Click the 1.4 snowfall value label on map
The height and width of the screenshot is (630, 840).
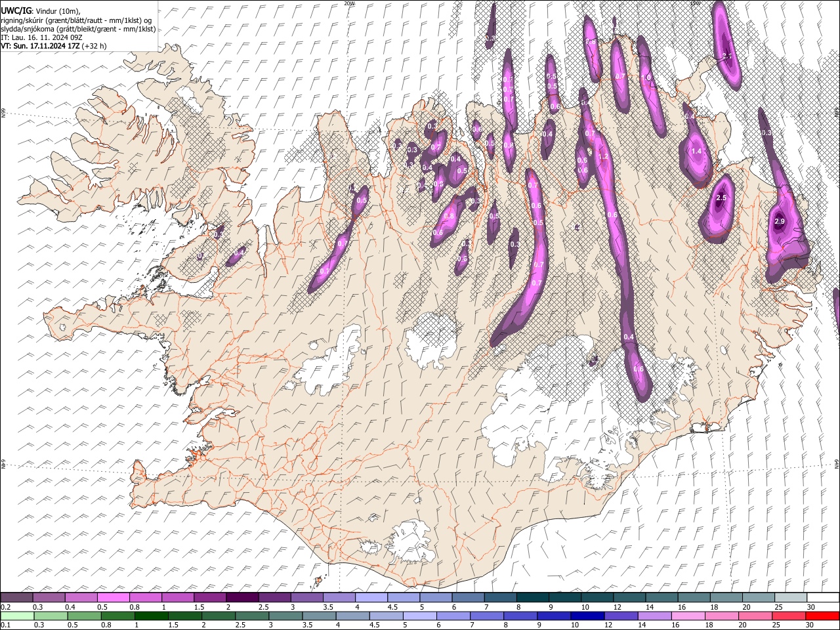697,151
